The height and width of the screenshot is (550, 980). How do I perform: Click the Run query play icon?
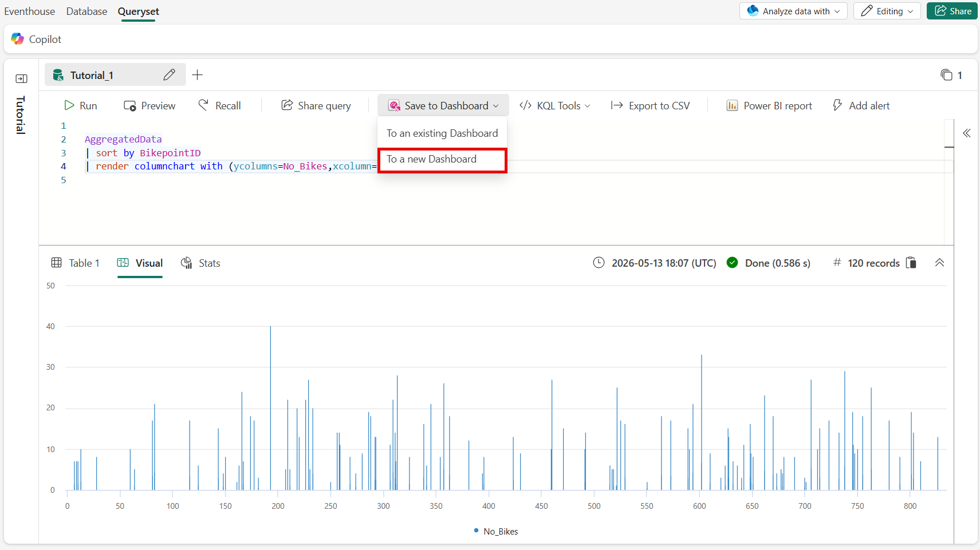(69, 105)
